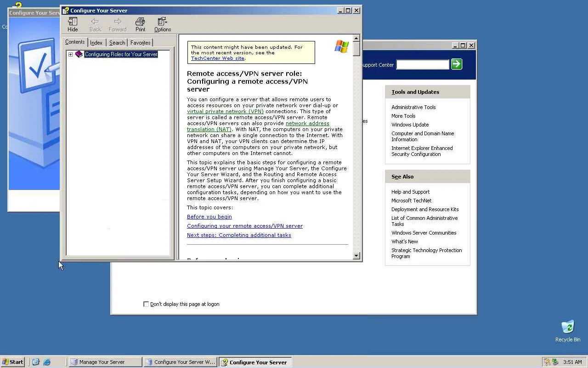Open Computer and Domain Name Information
Screen dimensions: 588x368
[423, 136]
